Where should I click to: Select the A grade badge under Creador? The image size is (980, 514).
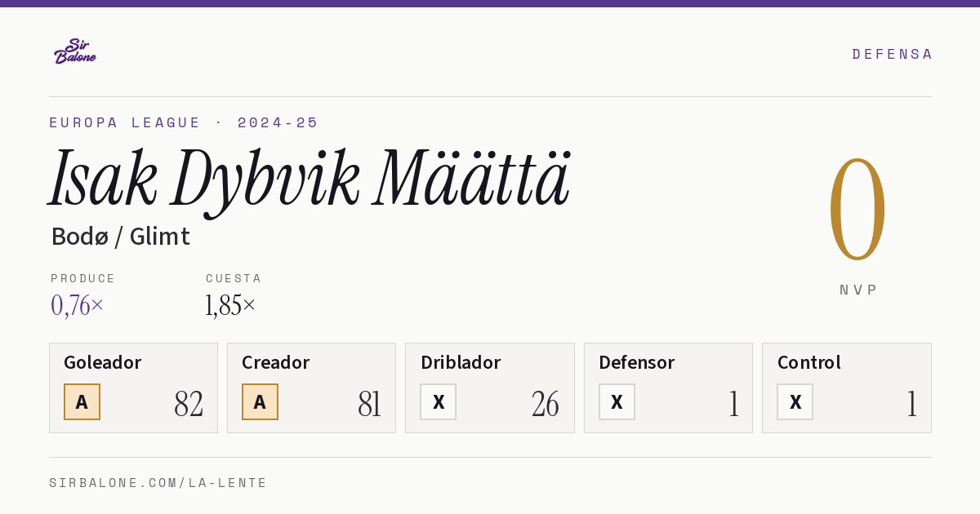tap(260, 401)
